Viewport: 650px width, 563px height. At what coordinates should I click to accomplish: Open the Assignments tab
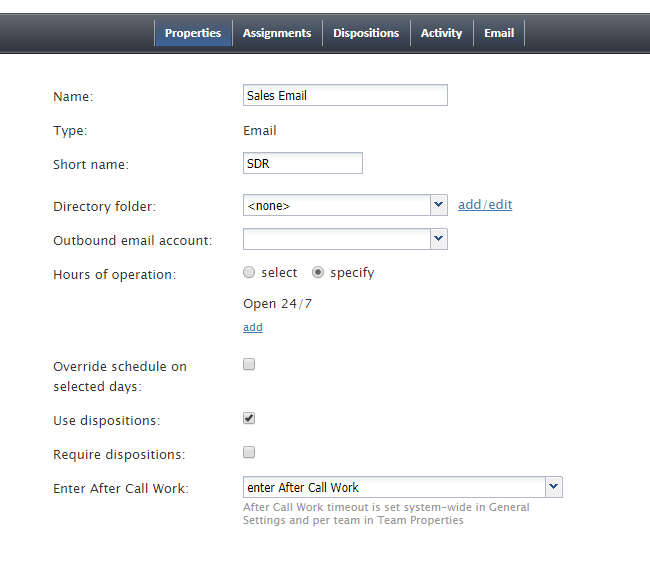click(x=277, y=33)
